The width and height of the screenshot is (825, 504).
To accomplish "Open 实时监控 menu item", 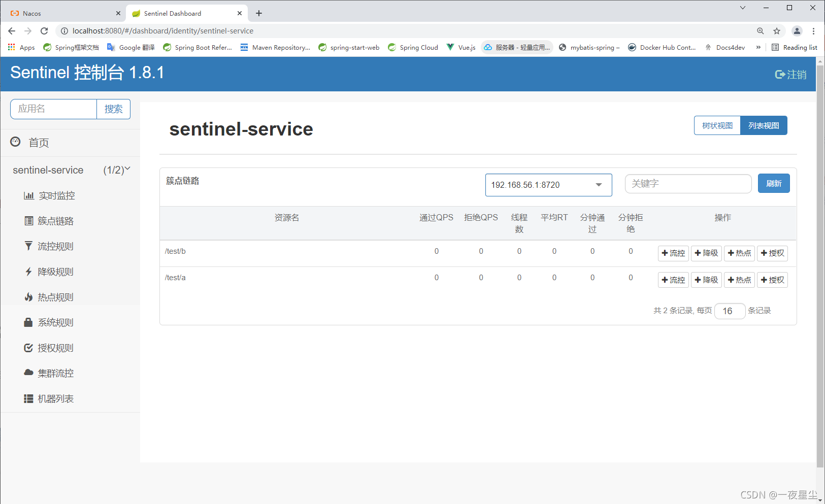I will coord(57,195).
